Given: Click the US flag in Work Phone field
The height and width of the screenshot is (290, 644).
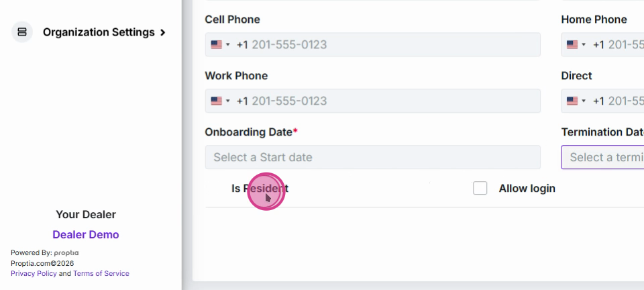Looking at the screenshot, I should point(217,101).
